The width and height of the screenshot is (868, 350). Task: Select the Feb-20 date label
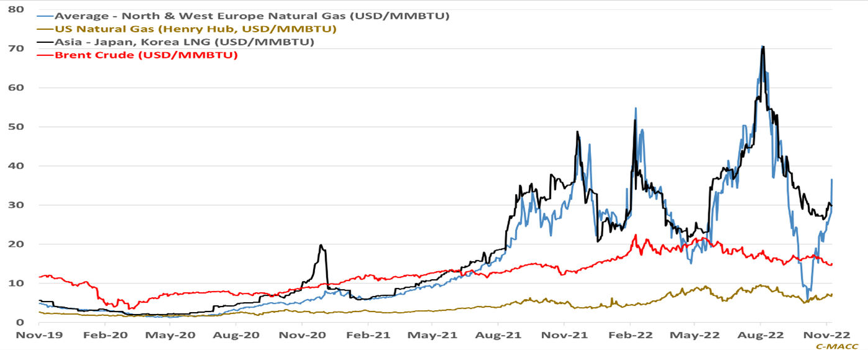click(104, 335)
